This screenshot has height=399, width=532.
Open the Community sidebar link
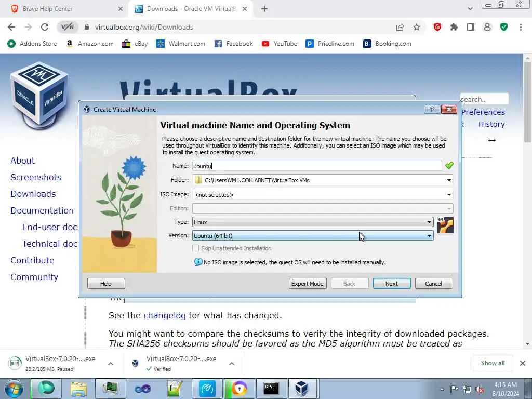34,277
